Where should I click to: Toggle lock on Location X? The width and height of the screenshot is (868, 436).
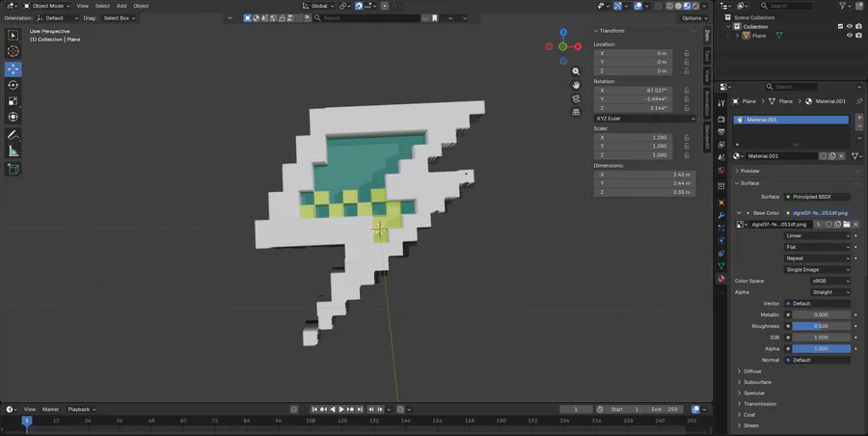point(687,54)
